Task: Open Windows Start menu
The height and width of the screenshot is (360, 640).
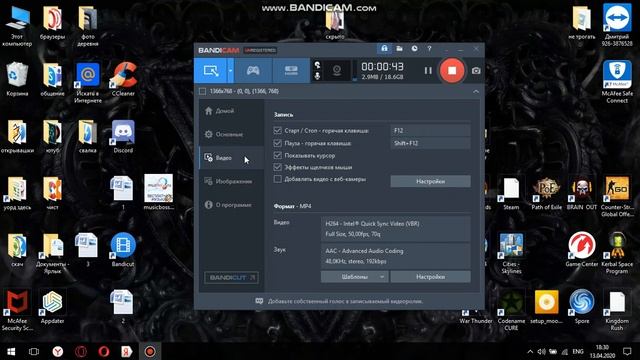Action: coord(11,351)
